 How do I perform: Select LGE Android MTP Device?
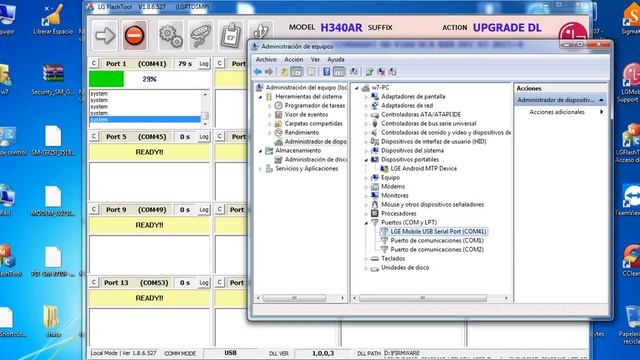click(423, 168)
